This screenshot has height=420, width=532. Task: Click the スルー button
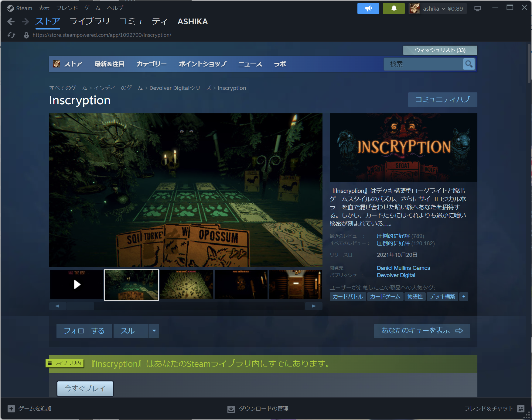point(131,331)
